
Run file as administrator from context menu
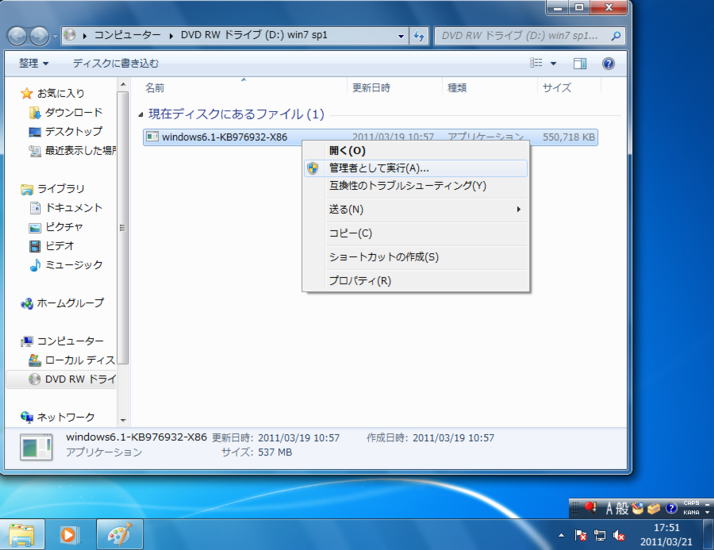click(416, 168)
